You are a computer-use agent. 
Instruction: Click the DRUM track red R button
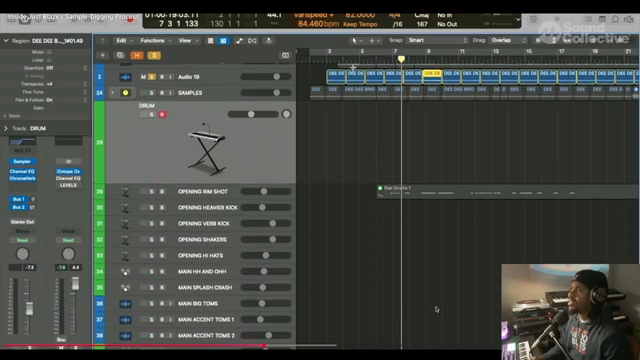(162, 115)
